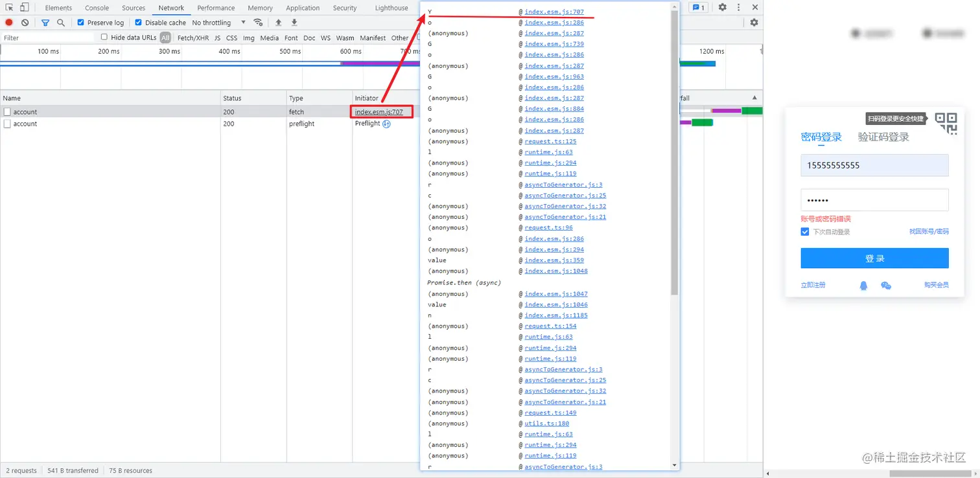This screenshot has height=478, width=980.
Task: Filter requests by JS
Action: click(217, 38)
